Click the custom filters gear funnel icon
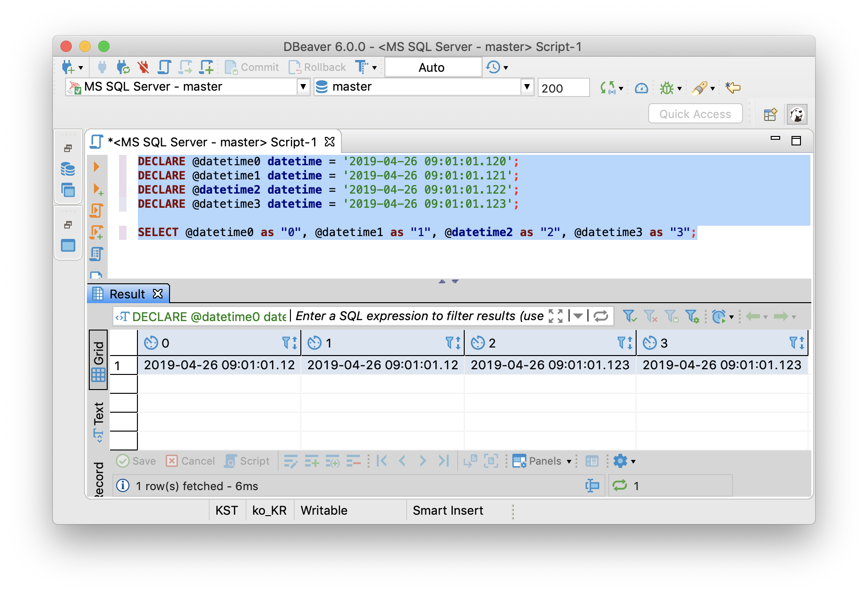This screenshot has height=594, width=868. point(692,316)
